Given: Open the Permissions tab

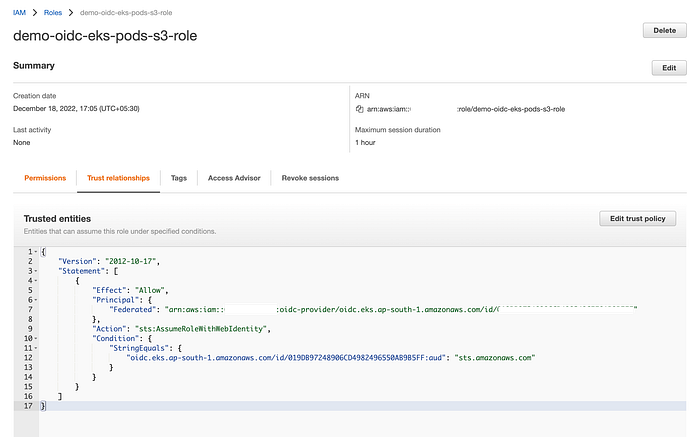Looking at the screenshot, I should point(45,178).
